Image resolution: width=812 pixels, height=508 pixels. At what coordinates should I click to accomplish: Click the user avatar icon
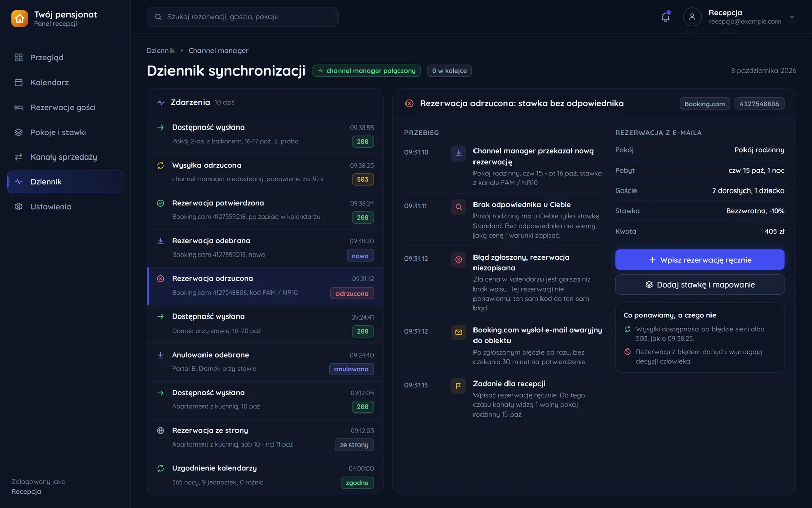click(692, 17)
